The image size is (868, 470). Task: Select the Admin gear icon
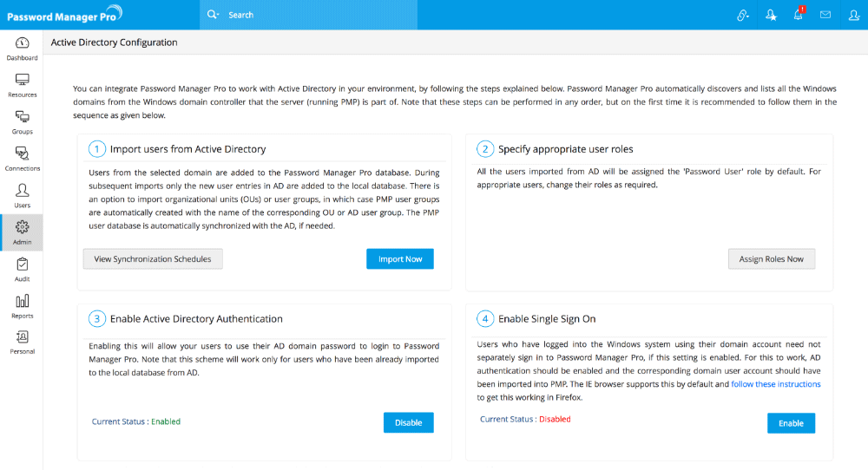[23, 226]
